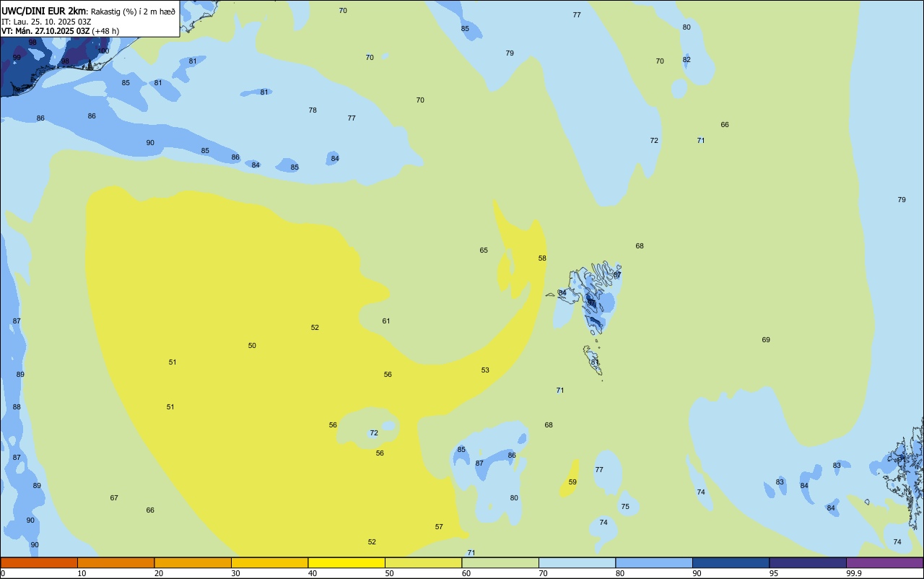Viewport: 924px width, 579px height.
Task: Click the 'Rakastig (%) í 2 m hæð' label
Action: pyautogui.click(x=133, y=11)
